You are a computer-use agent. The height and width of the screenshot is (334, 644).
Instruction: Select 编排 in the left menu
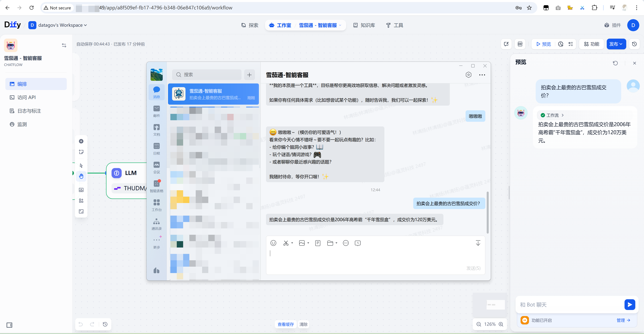[36, 84]
